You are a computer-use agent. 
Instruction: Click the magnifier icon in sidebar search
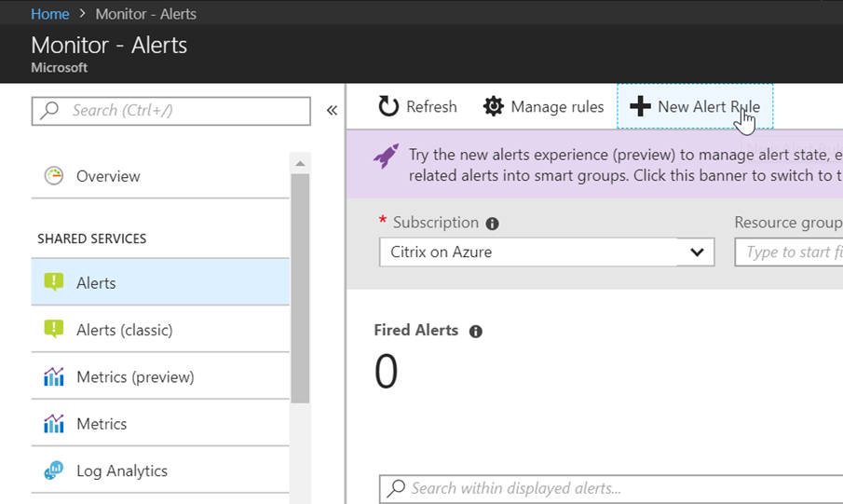(49, 110)
